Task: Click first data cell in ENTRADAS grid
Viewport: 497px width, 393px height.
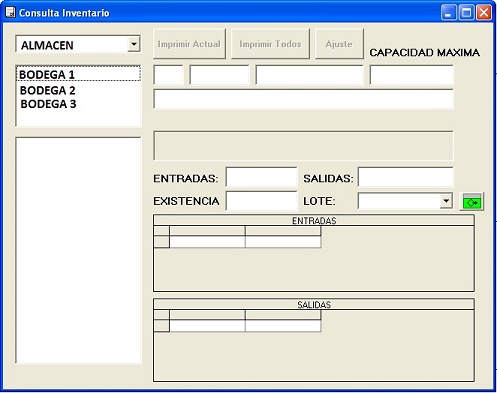Action: (x=207, y=242)
